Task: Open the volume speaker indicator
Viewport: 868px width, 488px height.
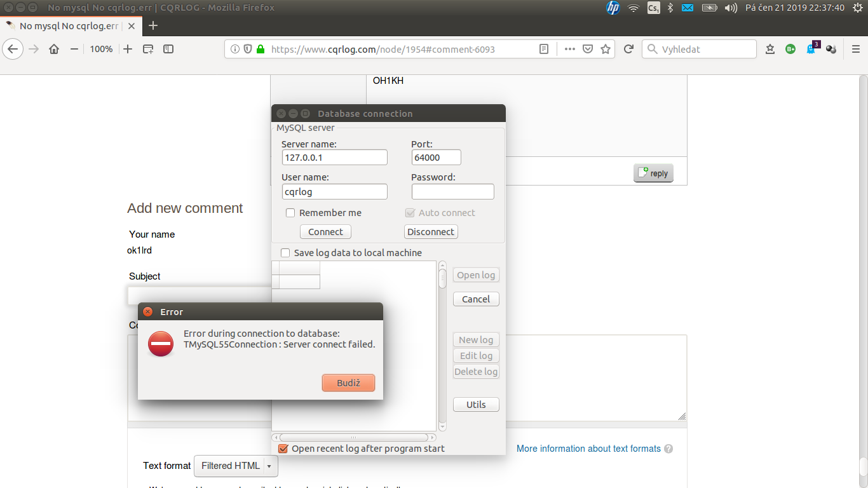Action: (x=731, y=8)
